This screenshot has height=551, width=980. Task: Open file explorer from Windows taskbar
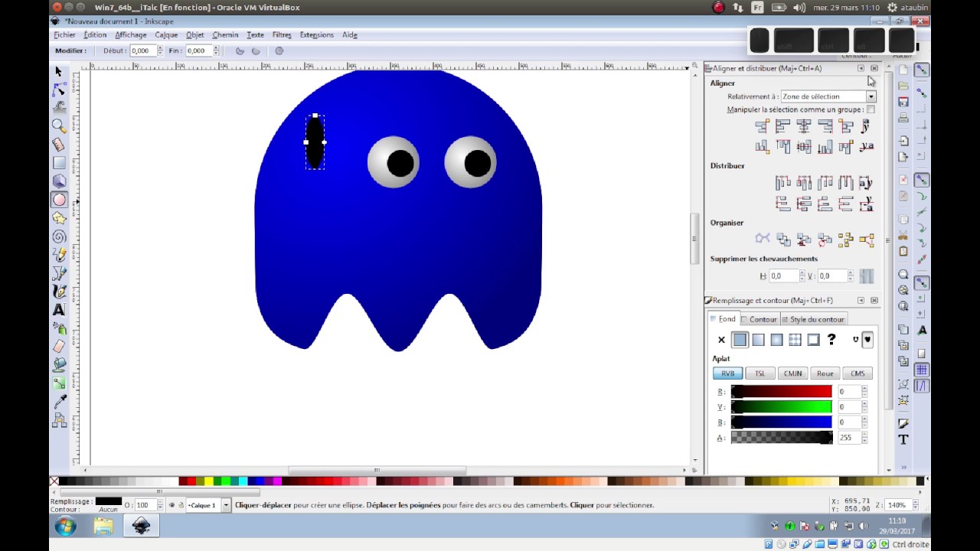tap(103, 526)
